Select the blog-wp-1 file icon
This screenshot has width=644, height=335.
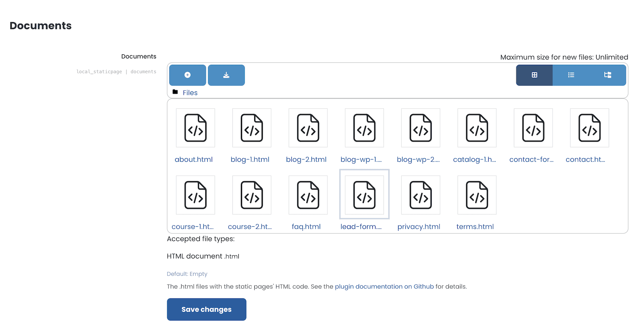365,128
